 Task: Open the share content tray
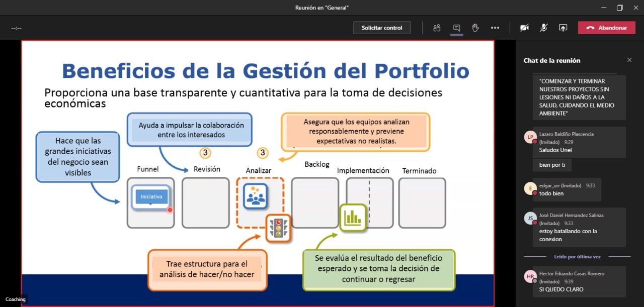[563, 28]
